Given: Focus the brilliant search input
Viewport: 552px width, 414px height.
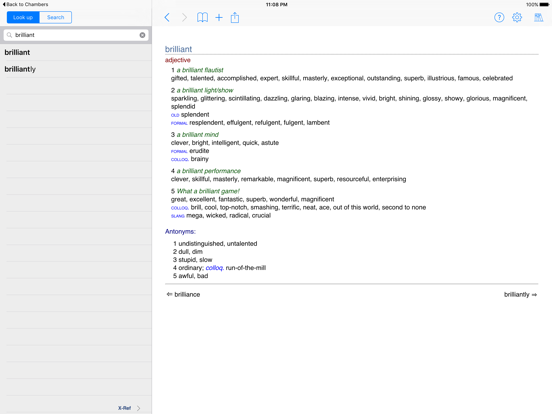Looking at the screenshot, I should 76,35.
